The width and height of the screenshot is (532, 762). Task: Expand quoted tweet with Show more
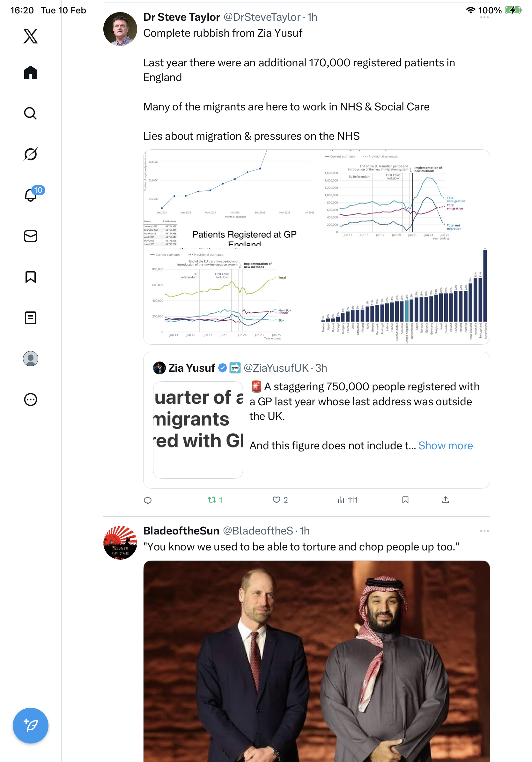[x=445, y=445]
